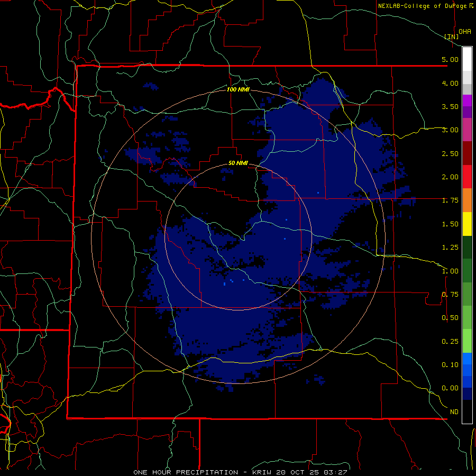Click the KRIW radar site identifier
The image size is (476, 476).
pos(262,472)
